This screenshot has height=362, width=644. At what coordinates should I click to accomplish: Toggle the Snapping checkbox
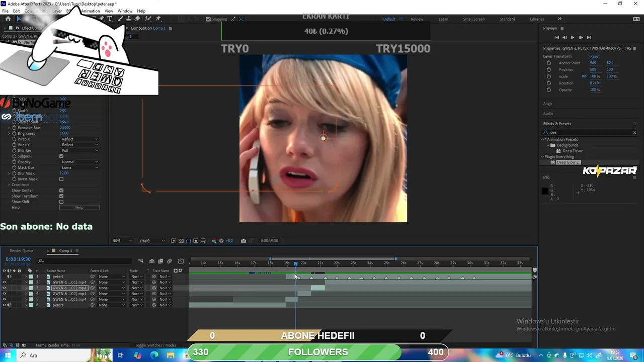tap(208, 19)
